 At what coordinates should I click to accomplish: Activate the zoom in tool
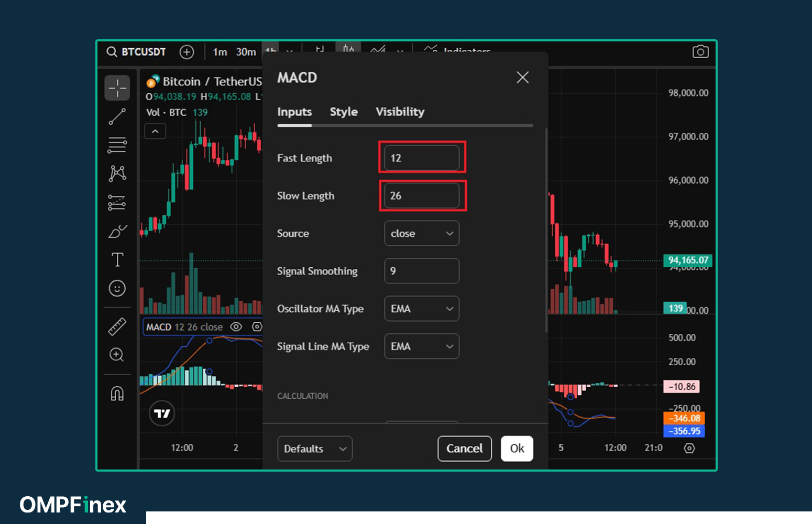tap(117, 355)
